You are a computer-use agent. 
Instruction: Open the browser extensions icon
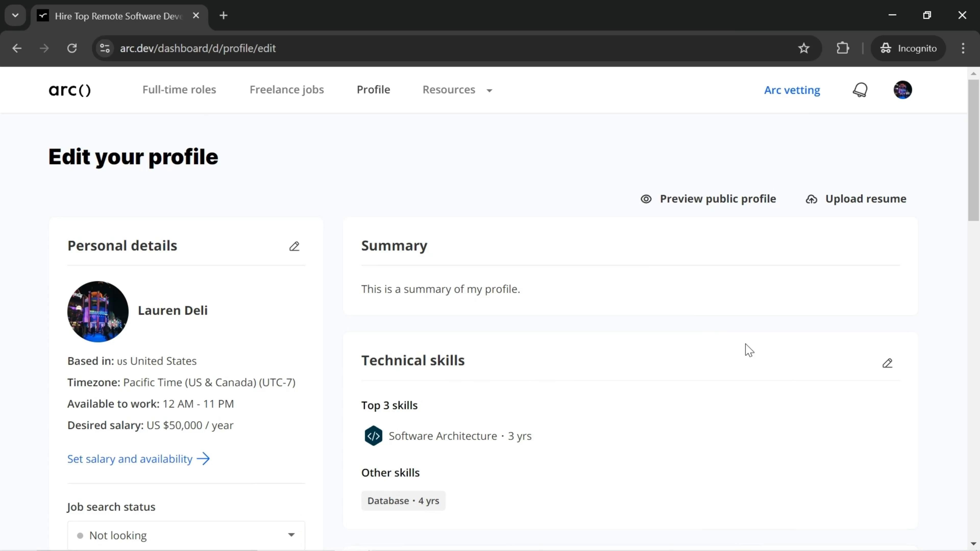point(843,48)
